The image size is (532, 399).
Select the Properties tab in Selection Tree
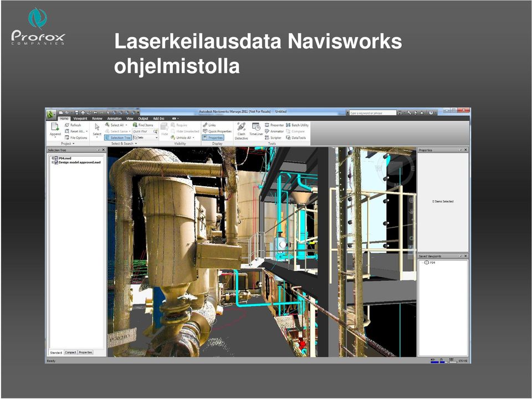(85, 352)
